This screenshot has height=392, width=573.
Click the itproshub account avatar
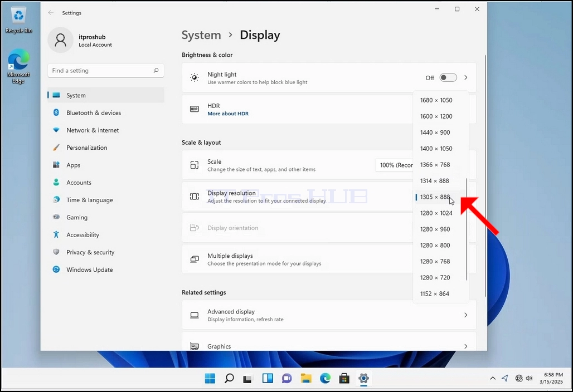pos(61,40)
